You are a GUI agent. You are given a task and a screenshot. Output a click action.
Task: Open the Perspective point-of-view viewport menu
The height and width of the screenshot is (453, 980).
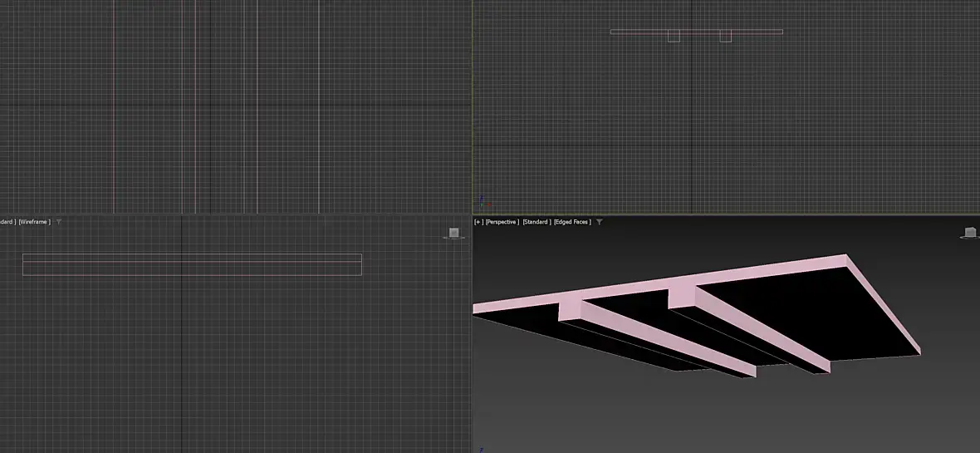502,222
